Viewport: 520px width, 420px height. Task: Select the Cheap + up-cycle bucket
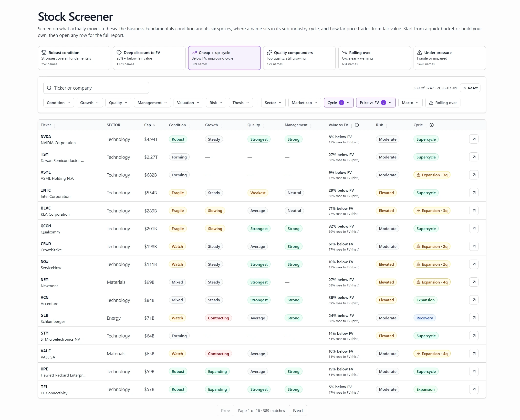click(x=224, y=58)
